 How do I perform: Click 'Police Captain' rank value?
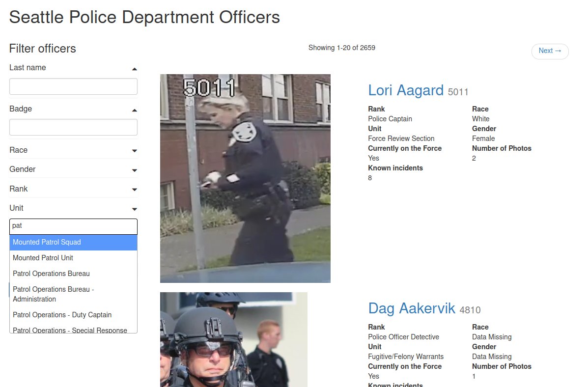[x=390, y=119]
